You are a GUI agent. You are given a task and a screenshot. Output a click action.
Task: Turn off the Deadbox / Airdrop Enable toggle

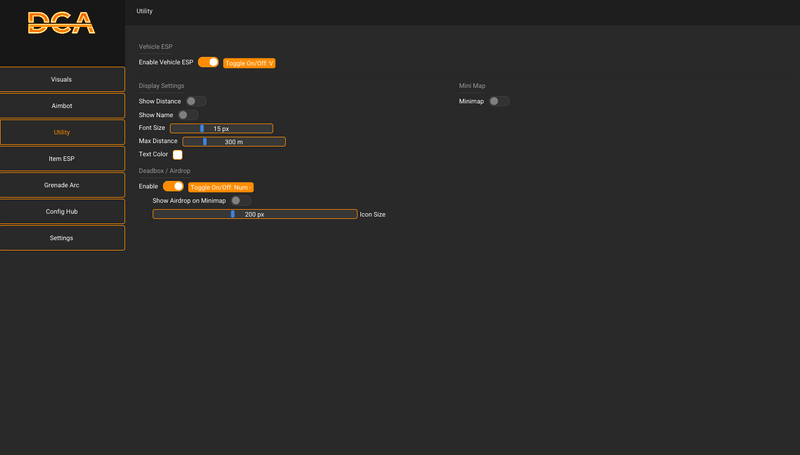(x=173, y=186)
